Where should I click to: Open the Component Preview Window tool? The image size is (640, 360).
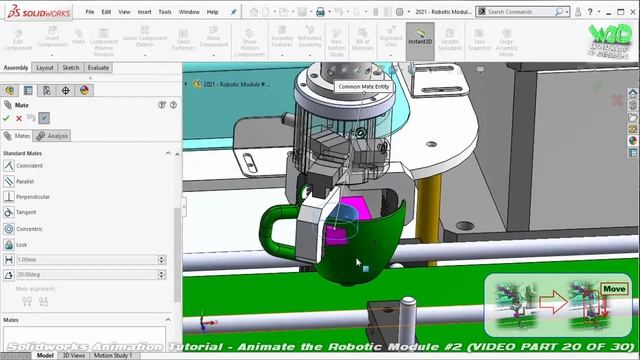pos(103,42)
